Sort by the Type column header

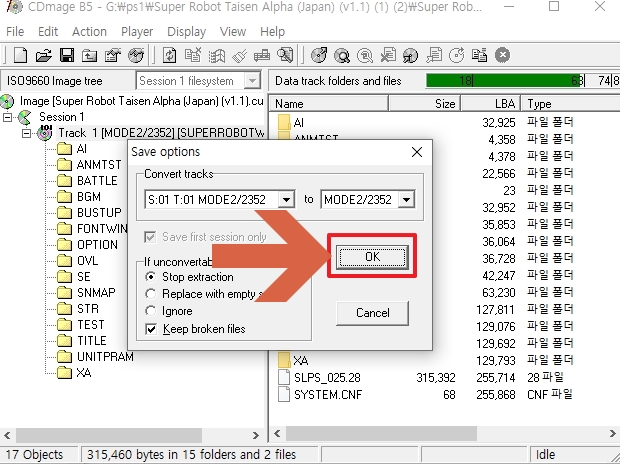click(570, 104)
